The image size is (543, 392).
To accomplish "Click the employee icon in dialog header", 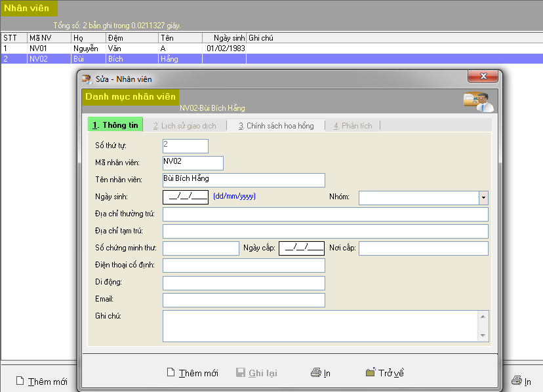I will [478, 102].
